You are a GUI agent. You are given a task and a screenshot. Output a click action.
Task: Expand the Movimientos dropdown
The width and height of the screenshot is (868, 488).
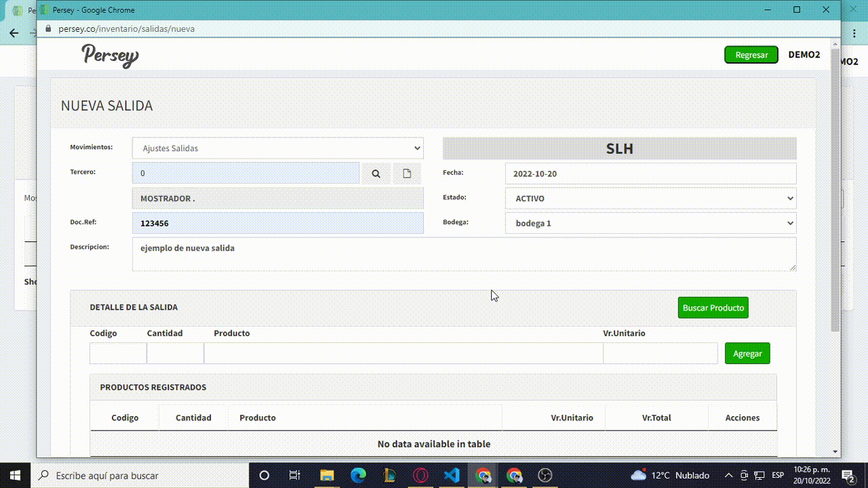tap(277, 148)
